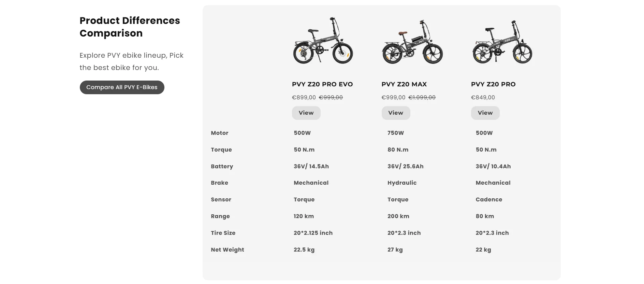Click the Motor row label

click(219, 133)
